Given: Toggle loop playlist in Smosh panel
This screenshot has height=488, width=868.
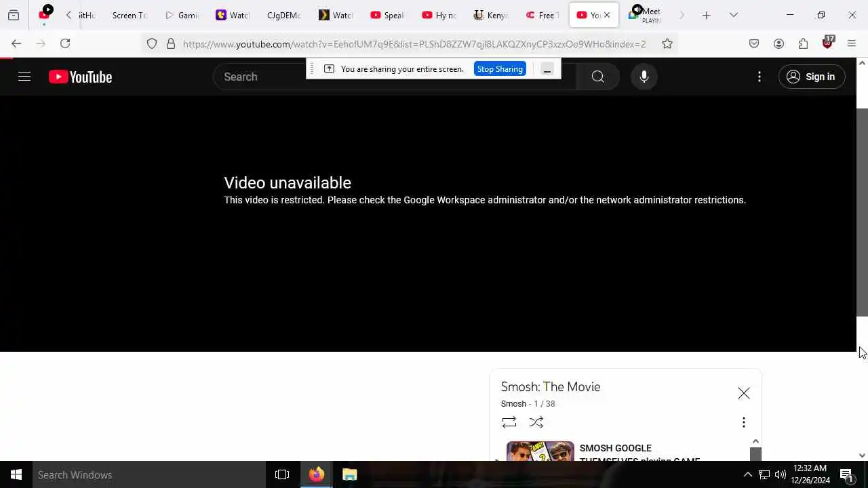Looking at the screenshot, I should point(509,422).
